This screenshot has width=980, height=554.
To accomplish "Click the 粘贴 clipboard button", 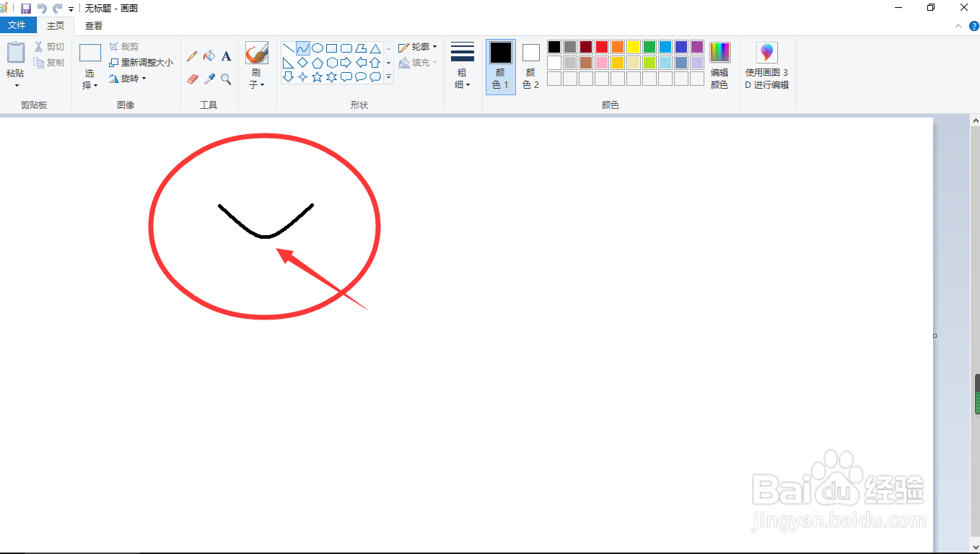I will click(x=16, y=59).
